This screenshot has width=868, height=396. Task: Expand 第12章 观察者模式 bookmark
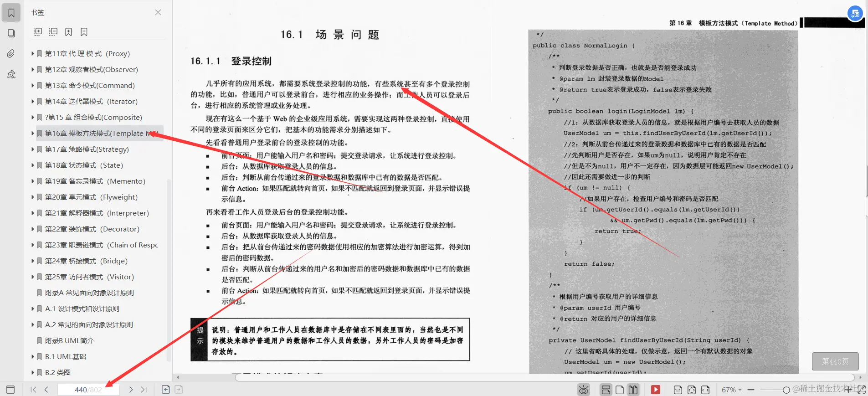click(33, 69)
